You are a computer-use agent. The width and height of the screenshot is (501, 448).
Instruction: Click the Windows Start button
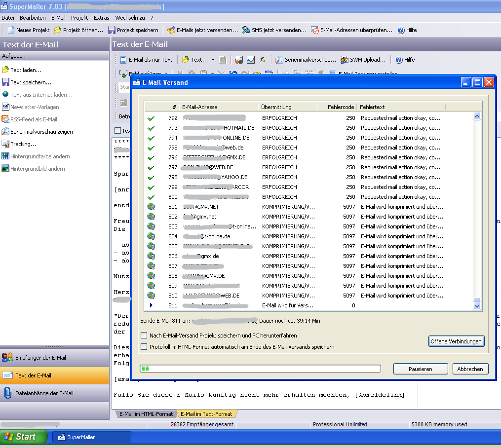click(x=24, y=437)
